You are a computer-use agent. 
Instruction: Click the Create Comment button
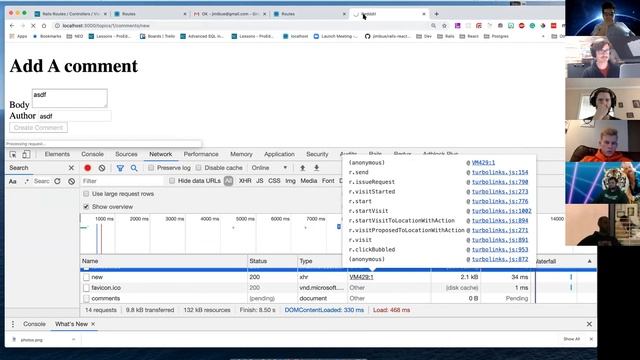(38, 128)
